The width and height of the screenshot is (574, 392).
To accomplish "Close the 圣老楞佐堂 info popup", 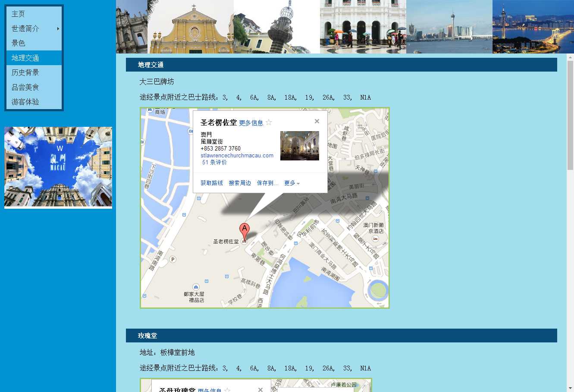I will tap(317, 121).
